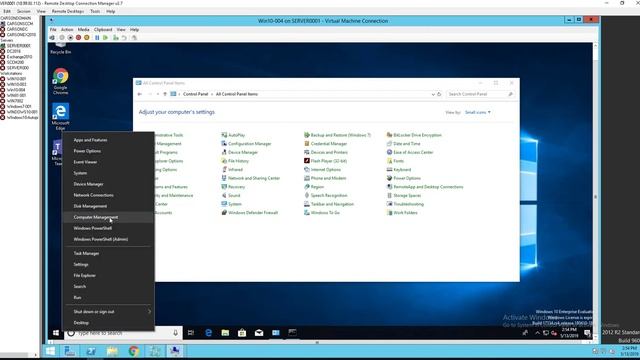Open Task View on guest taskbar
640x360 pixels.
[x=191, y=333]
